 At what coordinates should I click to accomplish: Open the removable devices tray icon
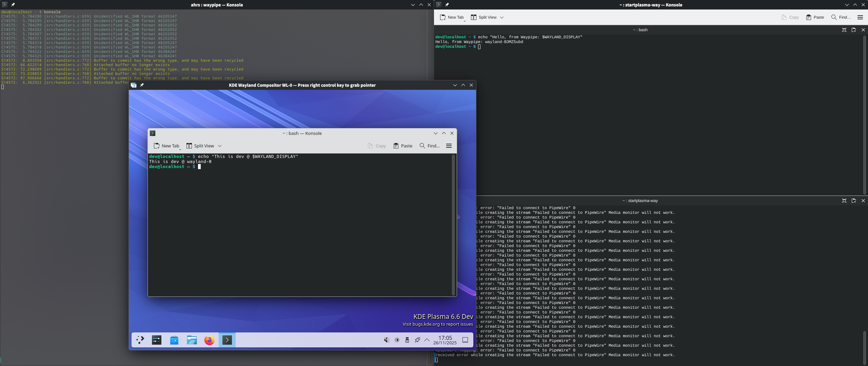(407, 340)
